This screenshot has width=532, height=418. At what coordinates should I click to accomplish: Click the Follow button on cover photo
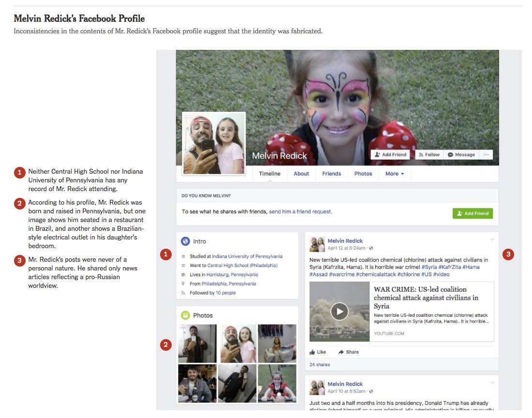point(429,155)
